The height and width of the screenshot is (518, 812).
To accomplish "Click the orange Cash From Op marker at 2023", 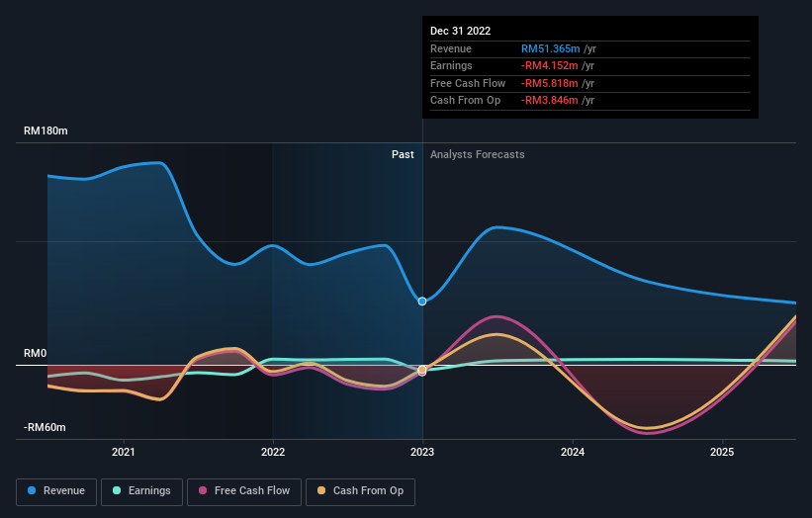I will coord(422,369).
